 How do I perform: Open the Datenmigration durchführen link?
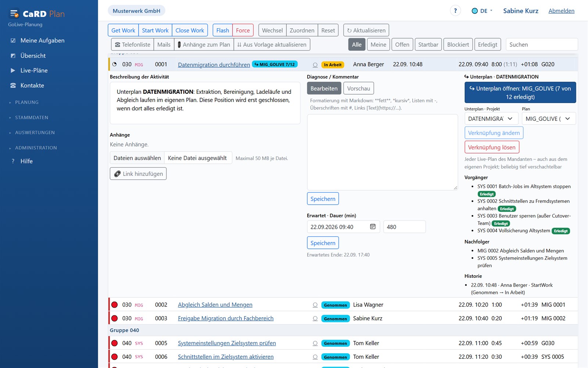214,65
